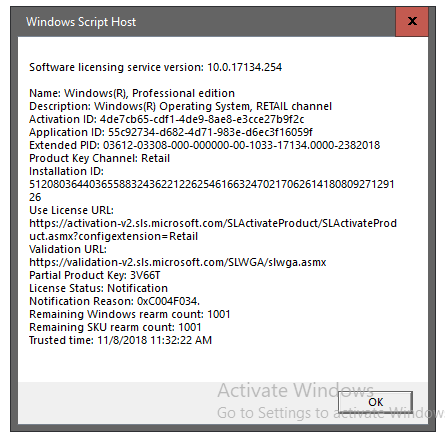
Task: Click the Remaining Windows rearm count line
Action: [130, 314]
